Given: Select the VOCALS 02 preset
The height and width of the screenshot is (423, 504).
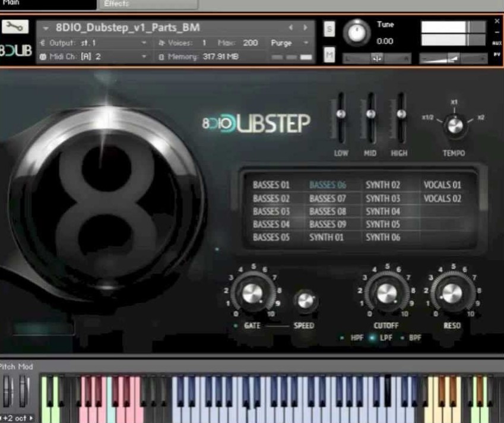Looking at the screenshot, I should click(442, 198).
